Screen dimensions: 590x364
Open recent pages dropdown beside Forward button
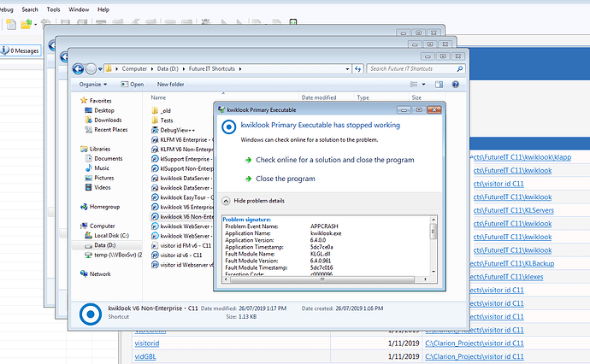click(x=100, y=69)
